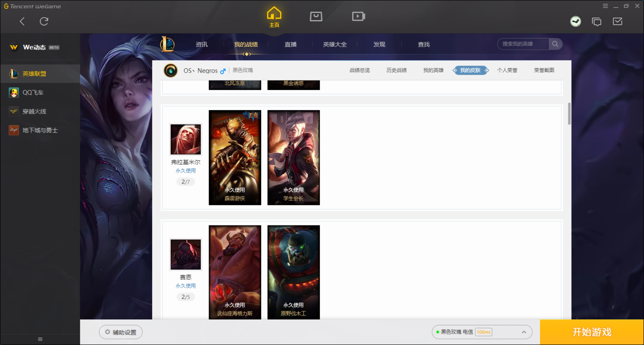
Task: Click the 英雄联盟 sidebar icon
Action: [x=14, y=74]
